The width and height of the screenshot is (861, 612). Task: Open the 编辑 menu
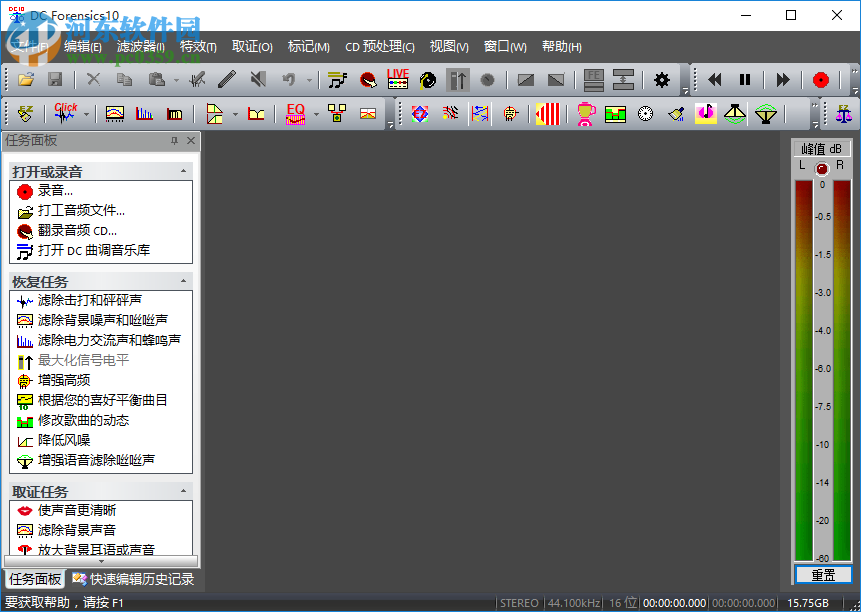coord(82,47)
